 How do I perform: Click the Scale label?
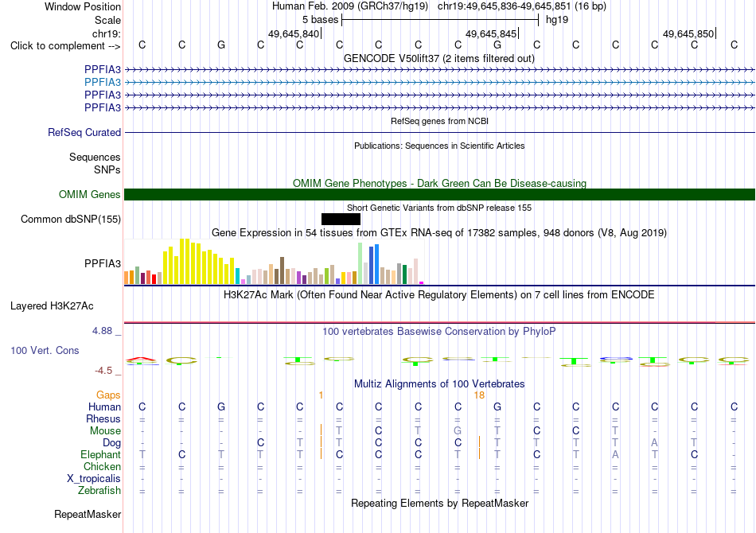coord(107,21)
